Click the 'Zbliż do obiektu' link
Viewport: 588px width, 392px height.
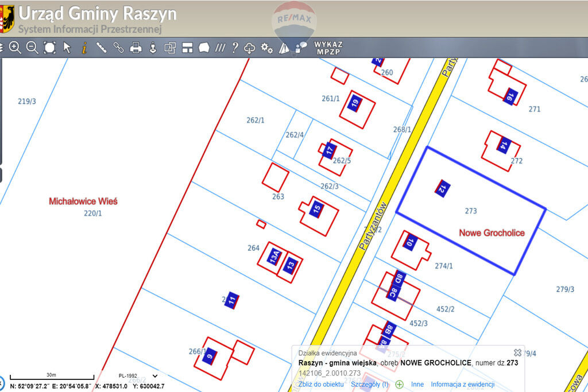[x=321, y=384]
